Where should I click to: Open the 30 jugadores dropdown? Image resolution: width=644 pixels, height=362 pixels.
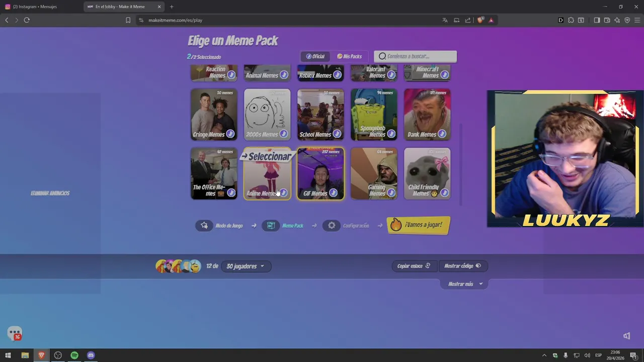(246, 266)
